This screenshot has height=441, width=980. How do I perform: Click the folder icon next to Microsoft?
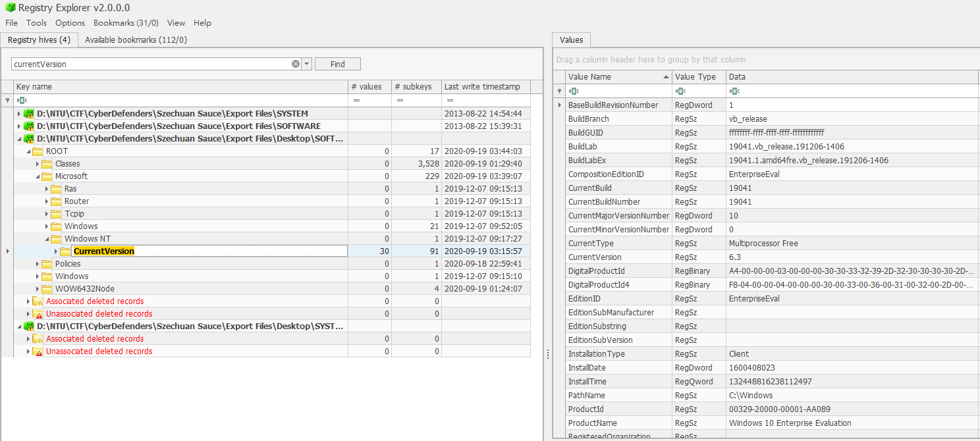tap(47, 176)
